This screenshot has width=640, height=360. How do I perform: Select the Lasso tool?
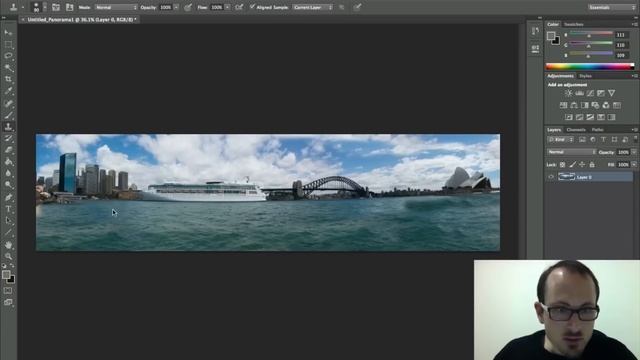(x=8, y=56)
